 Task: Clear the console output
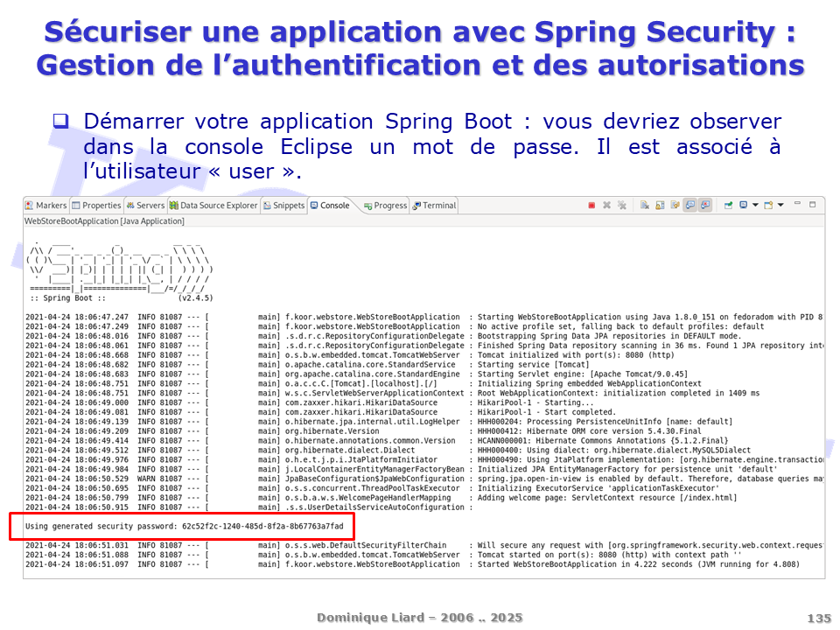[x=644, y=206]
